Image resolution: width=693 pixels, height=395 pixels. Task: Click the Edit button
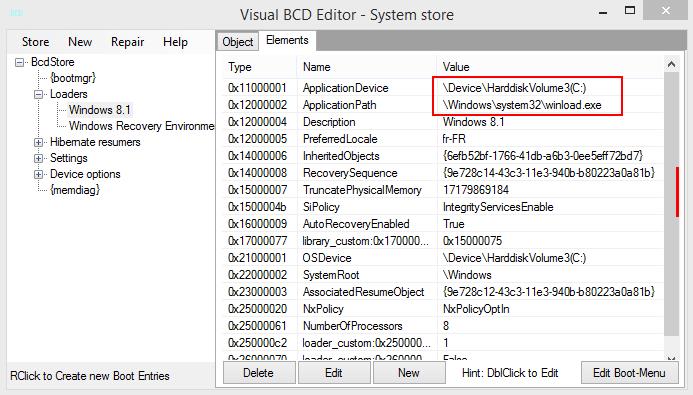334,373
